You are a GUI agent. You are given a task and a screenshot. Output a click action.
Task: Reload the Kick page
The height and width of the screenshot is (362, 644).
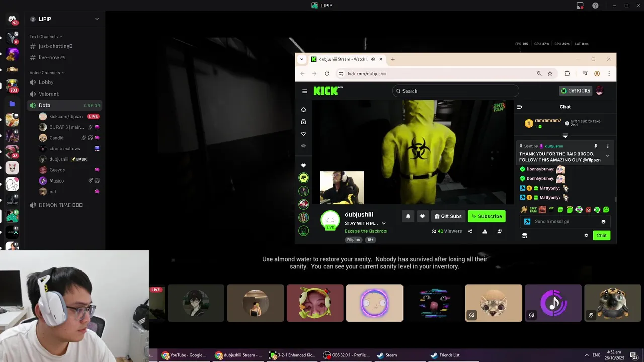click(x=327, y=73)
